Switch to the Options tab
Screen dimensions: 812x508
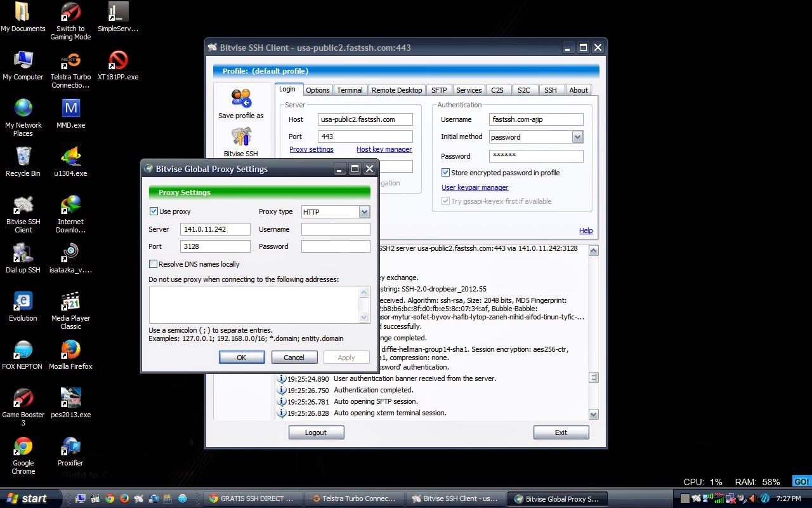tap(318, 90)
